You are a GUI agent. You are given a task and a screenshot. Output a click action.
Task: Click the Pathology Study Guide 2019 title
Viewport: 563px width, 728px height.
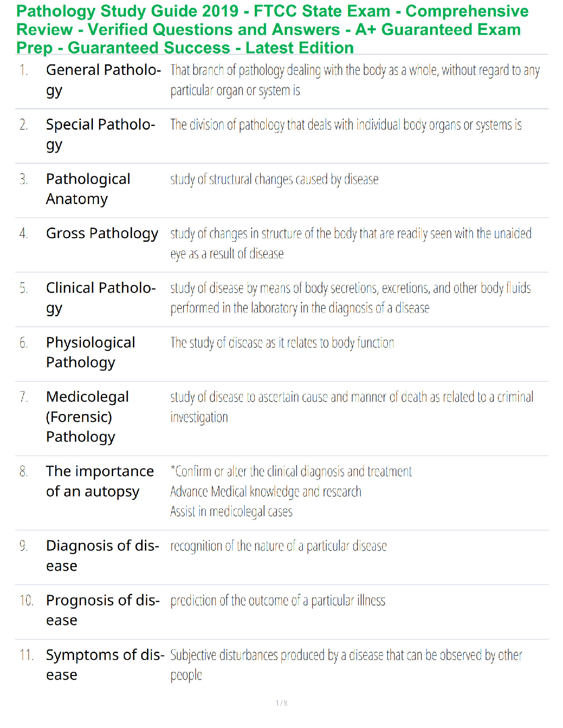(272, 29)
